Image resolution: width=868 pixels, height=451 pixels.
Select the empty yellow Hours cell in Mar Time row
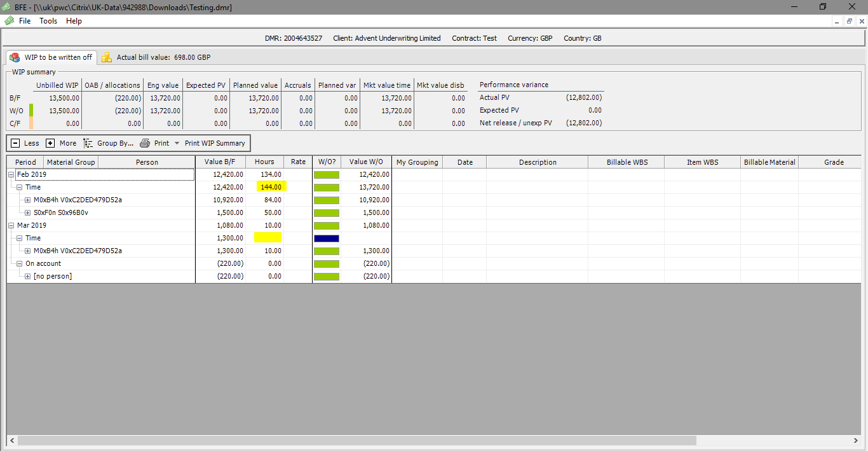point(268,238)
